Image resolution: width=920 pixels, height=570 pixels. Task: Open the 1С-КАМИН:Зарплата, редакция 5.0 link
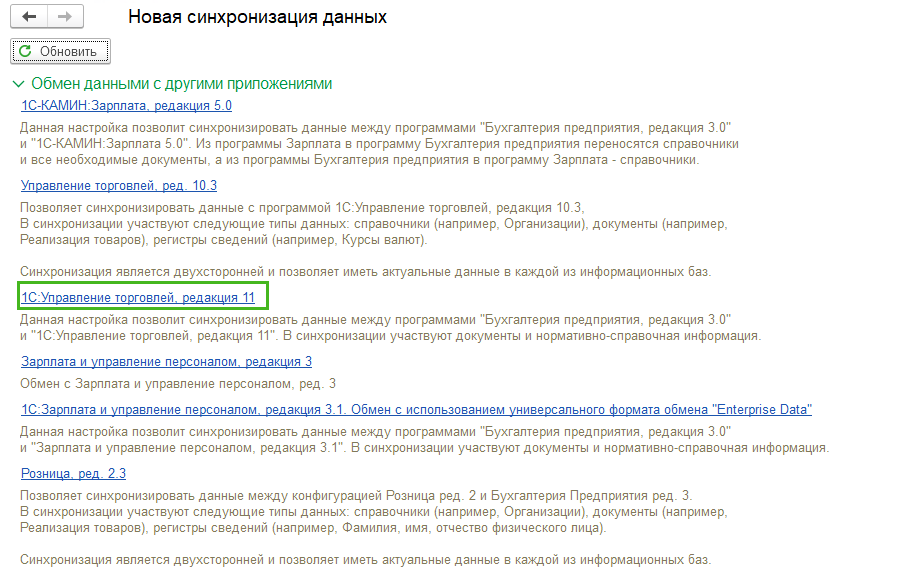coord(126,106)
